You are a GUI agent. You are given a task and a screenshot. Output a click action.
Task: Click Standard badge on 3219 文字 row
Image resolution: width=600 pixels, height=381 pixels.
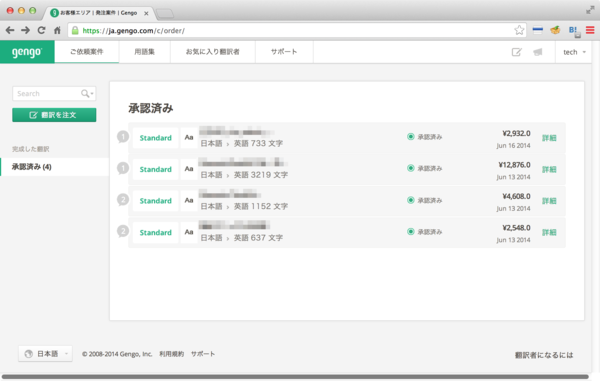(x=155, y=169)
